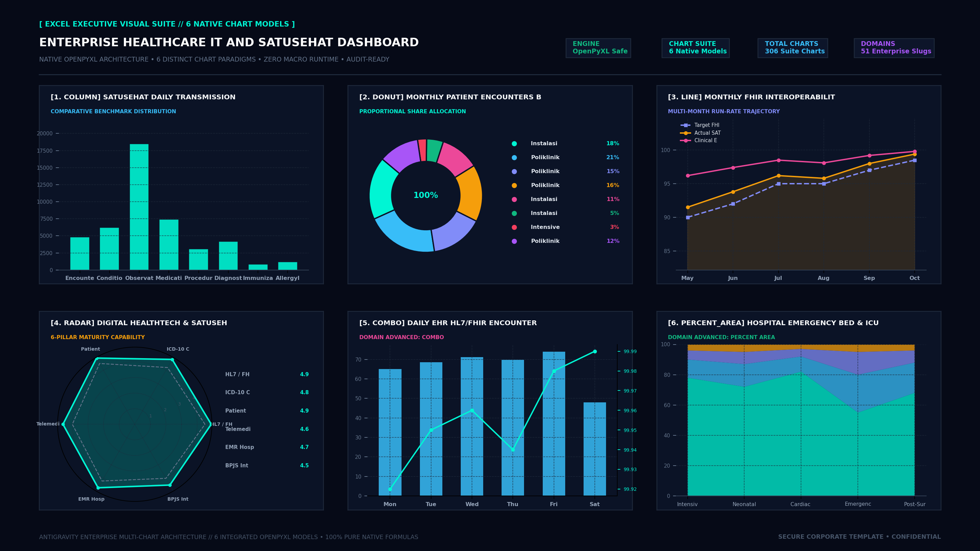Click the Clinical E legend entry

(x=699, y=141)
